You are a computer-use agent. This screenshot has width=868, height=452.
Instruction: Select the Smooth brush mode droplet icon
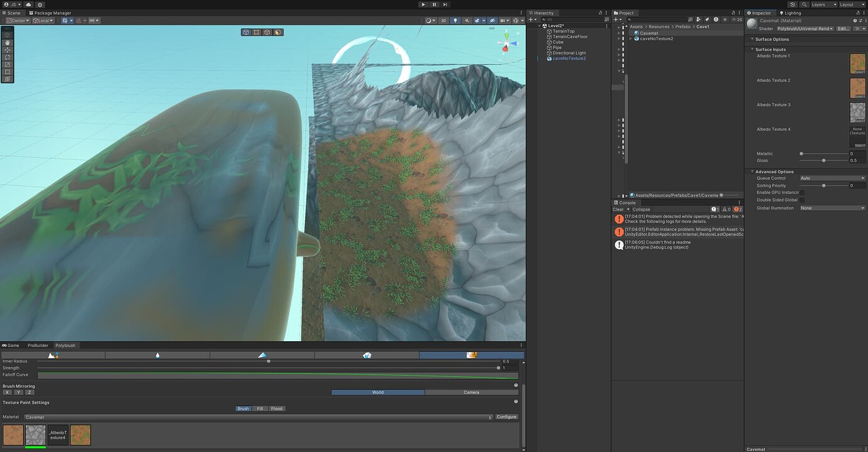point(157,355)
